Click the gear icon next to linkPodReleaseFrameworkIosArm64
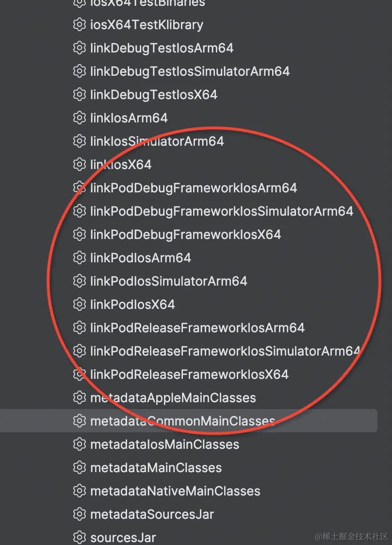Screen dimensions: 392x545 point(79,327)
